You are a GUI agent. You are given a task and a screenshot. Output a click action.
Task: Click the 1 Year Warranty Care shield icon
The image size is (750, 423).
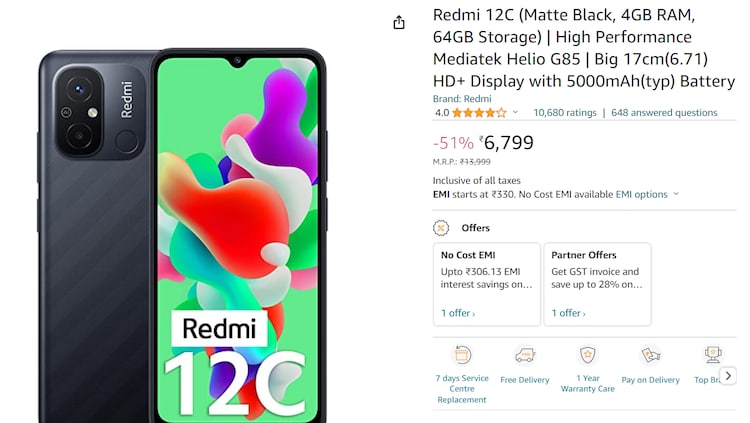pyautogui.click(x=587, y=355)
